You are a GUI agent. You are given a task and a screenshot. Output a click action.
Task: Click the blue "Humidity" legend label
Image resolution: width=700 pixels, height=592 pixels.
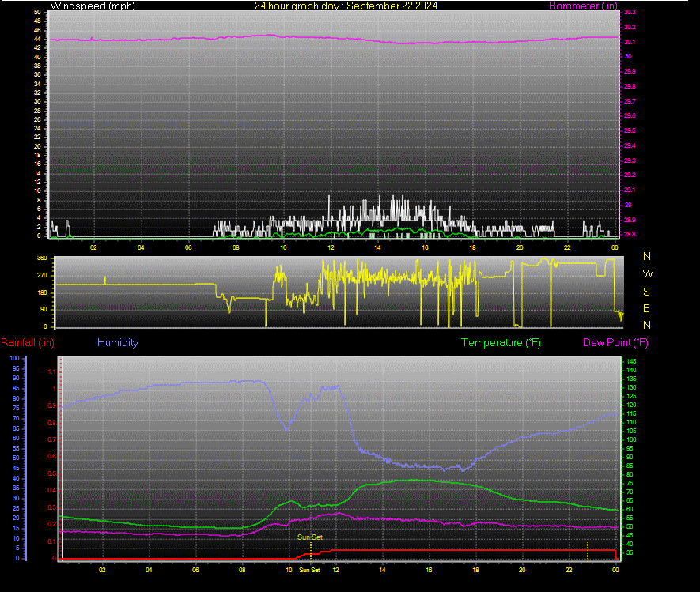coord(118,342)
